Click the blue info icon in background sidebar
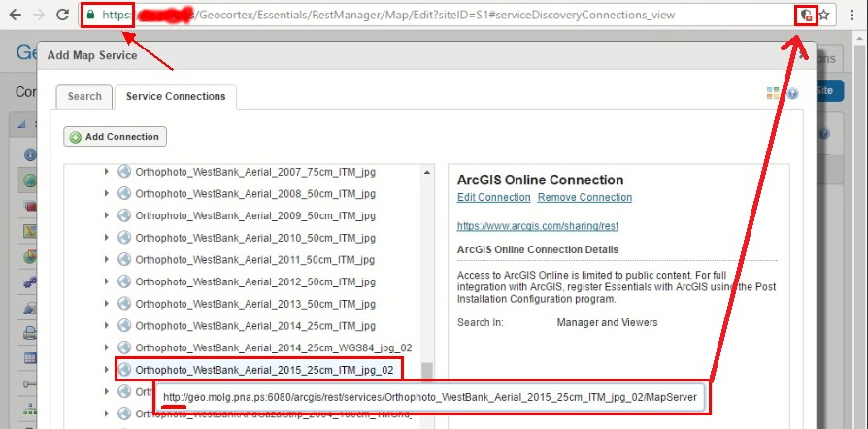Viewport: 868px width, 429px height. 30,155
